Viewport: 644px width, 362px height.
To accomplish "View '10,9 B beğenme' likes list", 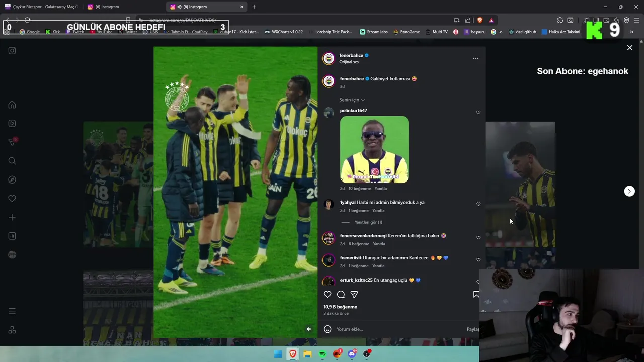I will (x=340, y=307).
